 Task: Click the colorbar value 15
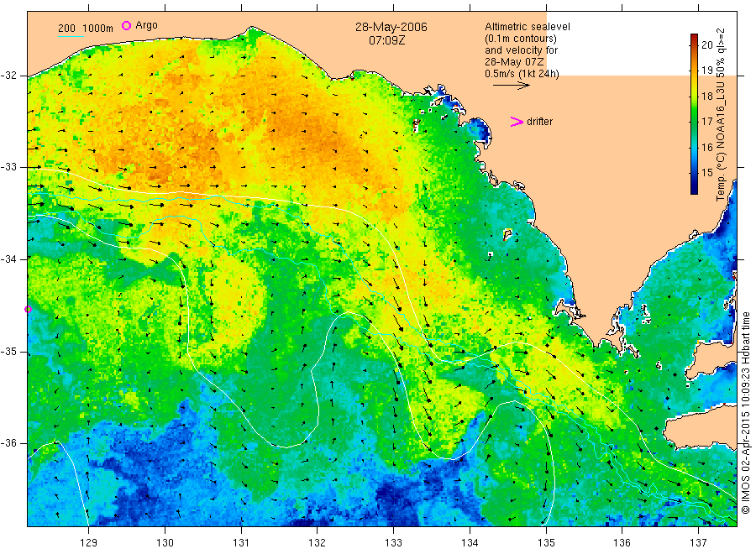click(x=706, y=172)
